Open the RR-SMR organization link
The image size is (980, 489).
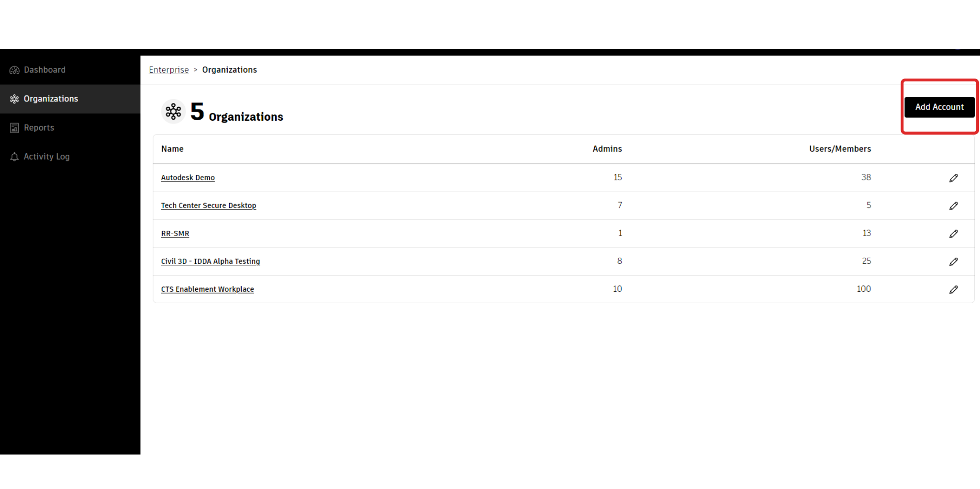point(175,234)
